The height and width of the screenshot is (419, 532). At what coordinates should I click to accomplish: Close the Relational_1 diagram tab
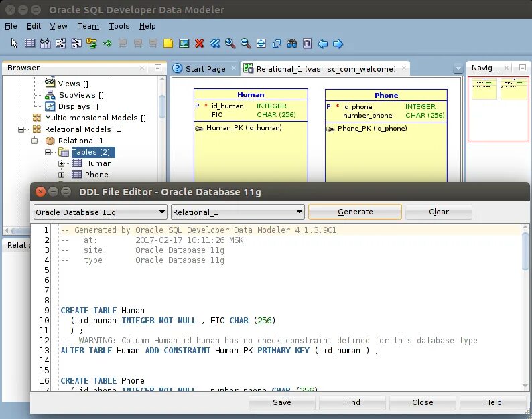[x=404, y=68]
